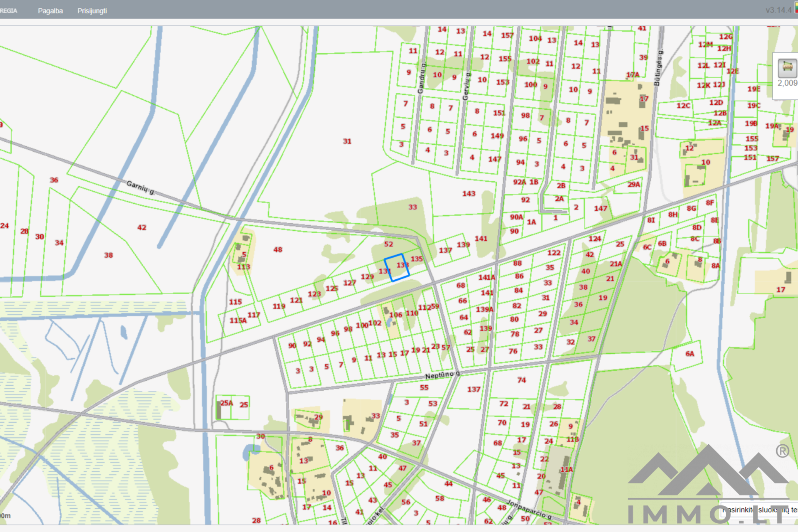Screen dimensions: 798x532
Task: Click the Lithuanian flag language icon
Action: pos(796,8)
